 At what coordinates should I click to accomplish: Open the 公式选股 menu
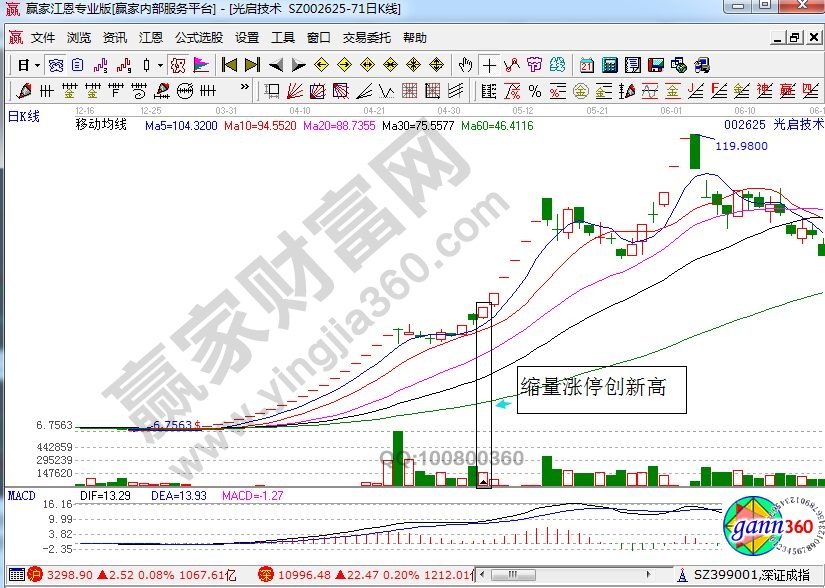pyautogui.click(x=199, y=38)
